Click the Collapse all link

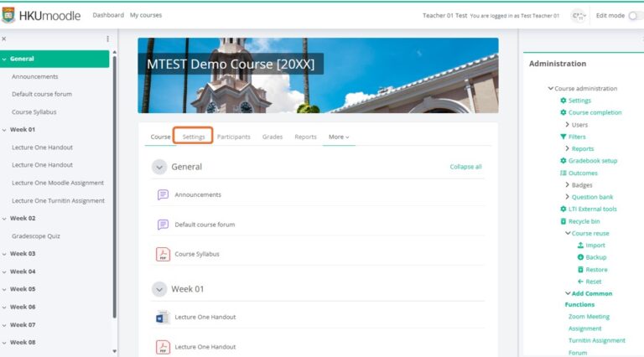(x=465, y=167)
